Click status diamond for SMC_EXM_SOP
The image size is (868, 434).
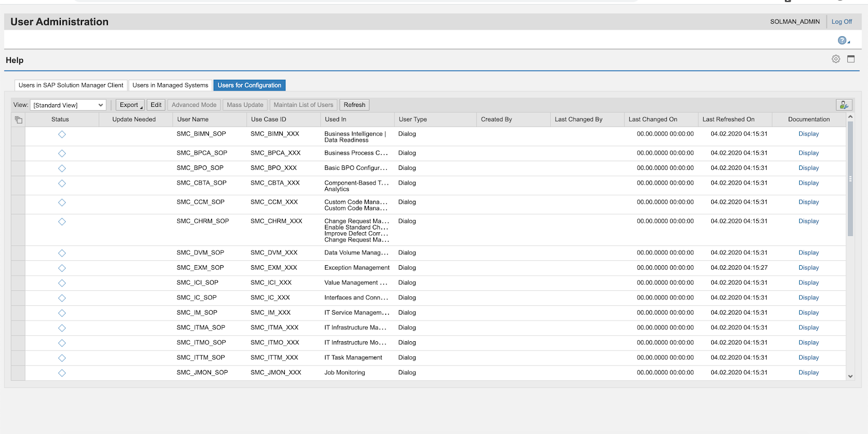click(x=62, y=268)
